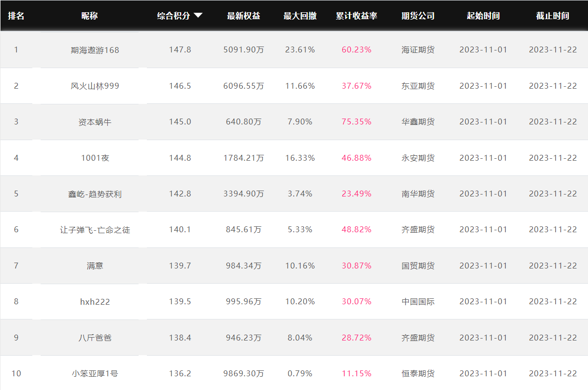Image resolution: width=588 pixels, height=390 pixels.
Task: Select return rate 75.35%
Action: 356,122
